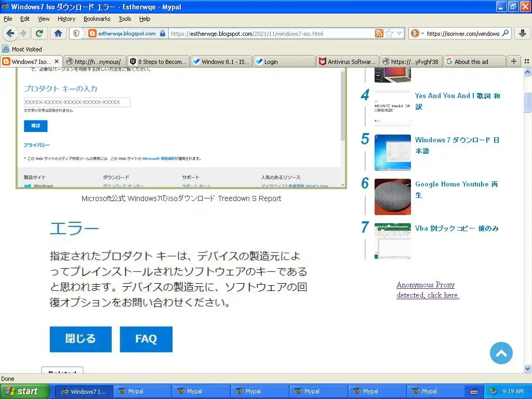Screen dimensions: 532x399
Task: Open the View menu
Action: tap(44, 19)
